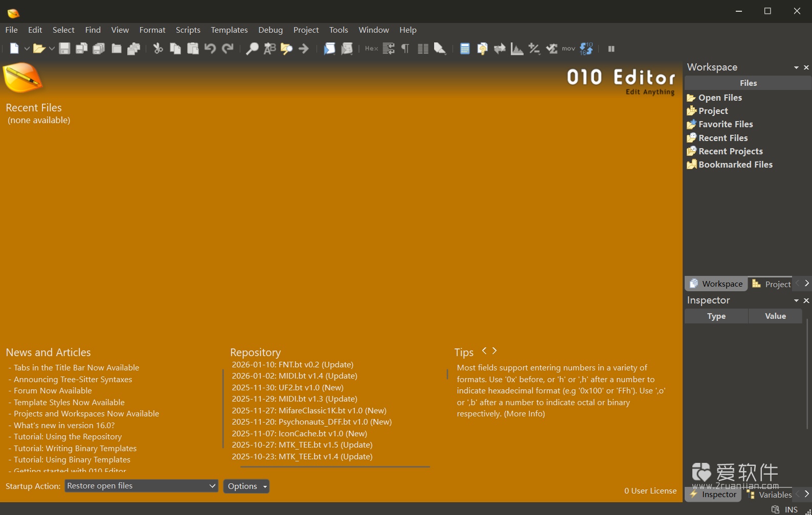Click the Save floppy disk icon
Viewport: 812px width, 515px height.
(x=64, y=49)
